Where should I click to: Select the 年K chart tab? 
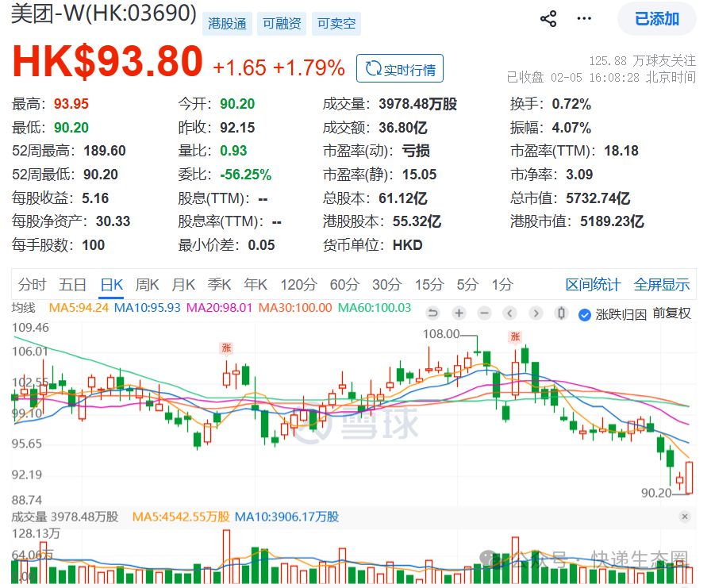click(x=256, y=285)
